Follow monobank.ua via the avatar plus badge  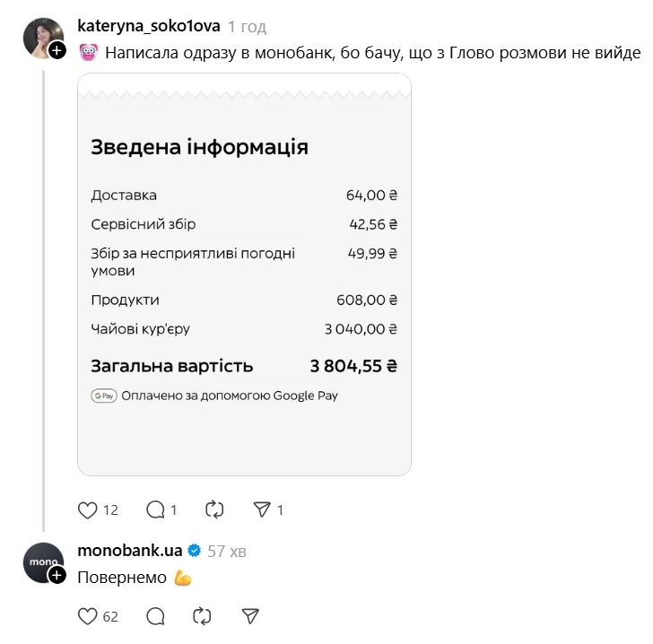[x=57, y=575]
